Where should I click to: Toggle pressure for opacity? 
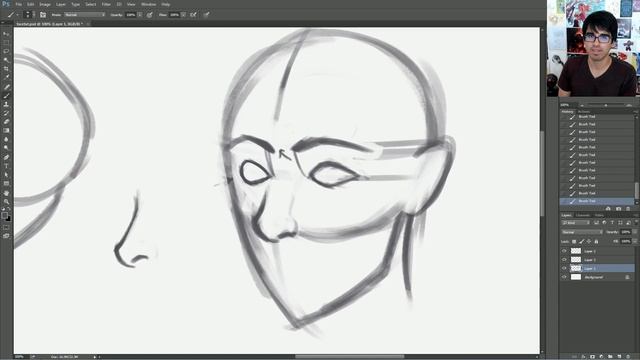(150, 15)
